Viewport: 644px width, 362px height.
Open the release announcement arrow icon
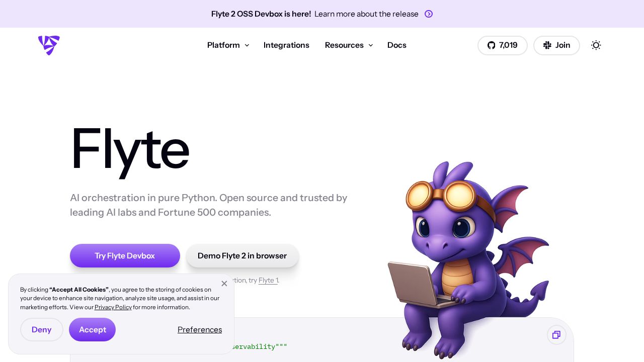pyautogui.click(x=429, y=14)
